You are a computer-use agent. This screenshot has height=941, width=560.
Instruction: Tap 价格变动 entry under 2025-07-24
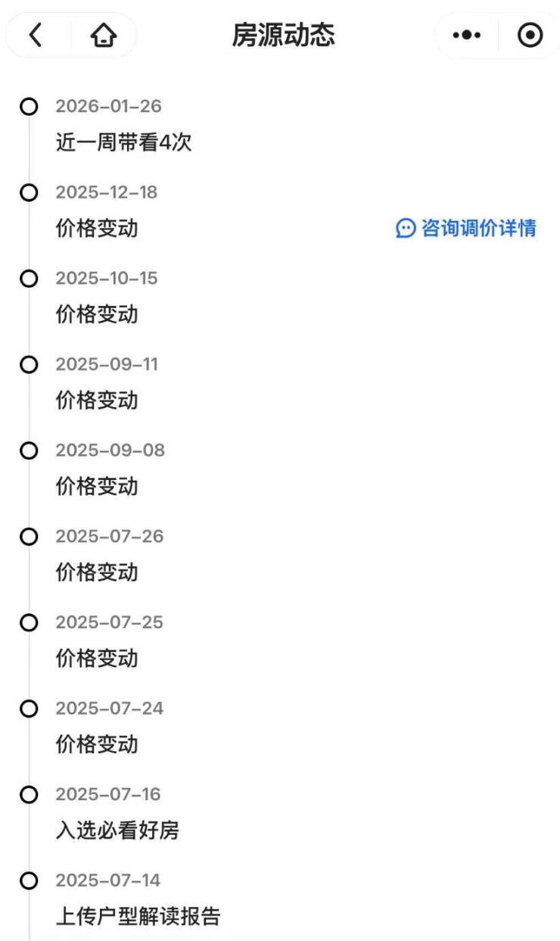97,744
